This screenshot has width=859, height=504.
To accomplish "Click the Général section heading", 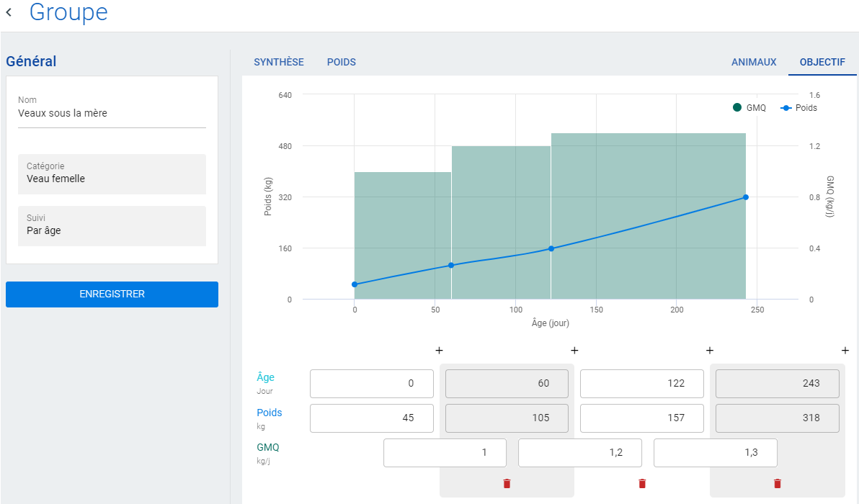I will (31, 61).
